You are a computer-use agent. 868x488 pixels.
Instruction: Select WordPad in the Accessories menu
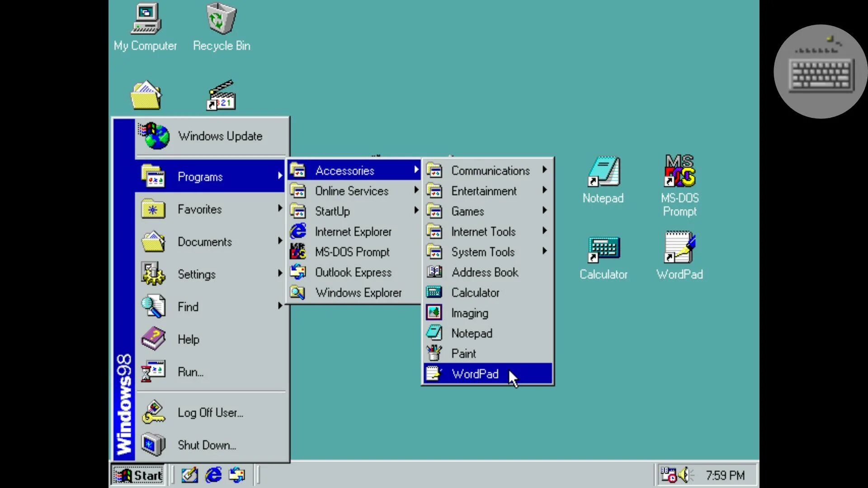tap(475, 374)
